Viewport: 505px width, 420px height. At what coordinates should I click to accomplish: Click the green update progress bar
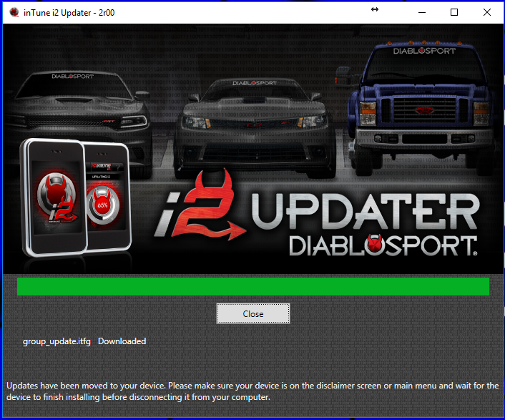pos(253,286)
